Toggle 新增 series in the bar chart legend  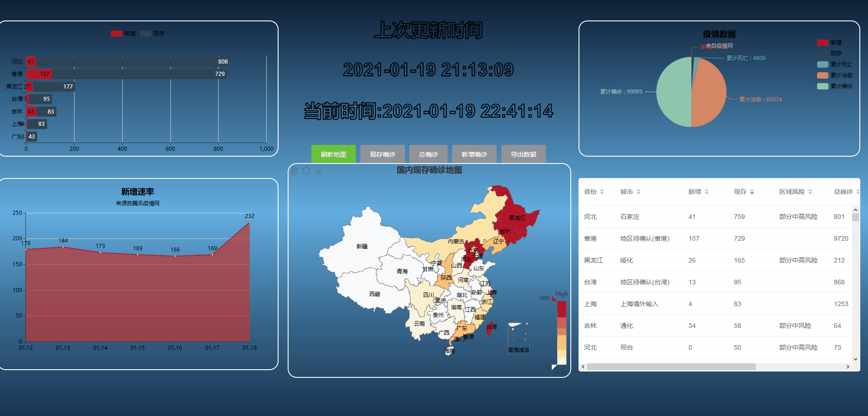123,34
